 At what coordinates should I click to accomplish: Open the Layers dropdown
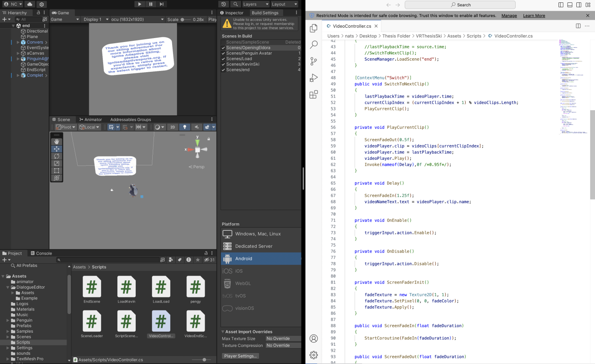[255, 4]
